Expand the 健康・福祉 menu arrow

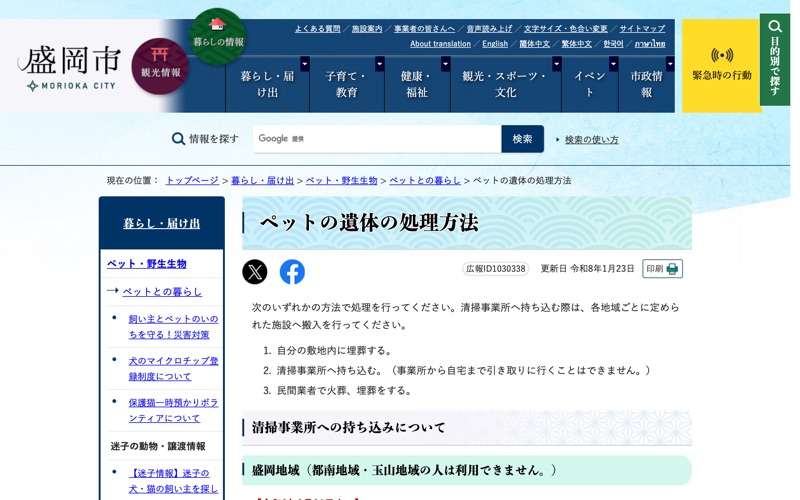(x=445, y=64)
